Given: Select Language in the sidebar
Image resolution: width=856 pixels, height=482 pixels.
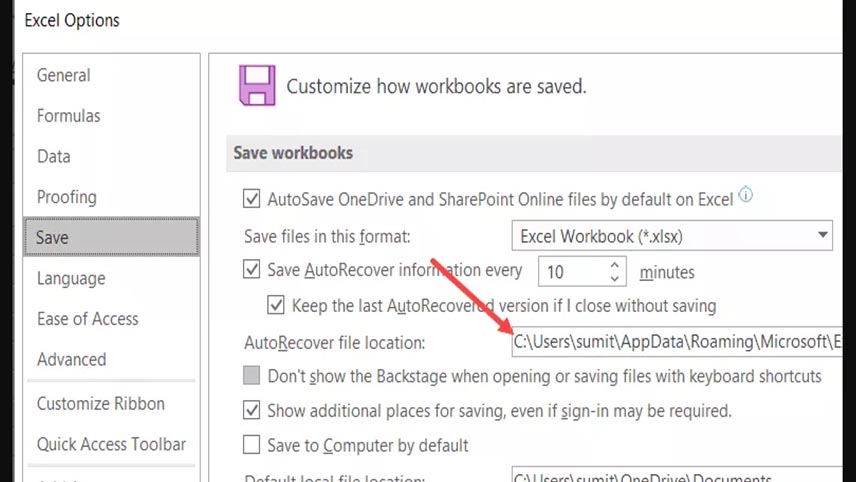Looking at the screenshot, I should [x=71, y=278].
